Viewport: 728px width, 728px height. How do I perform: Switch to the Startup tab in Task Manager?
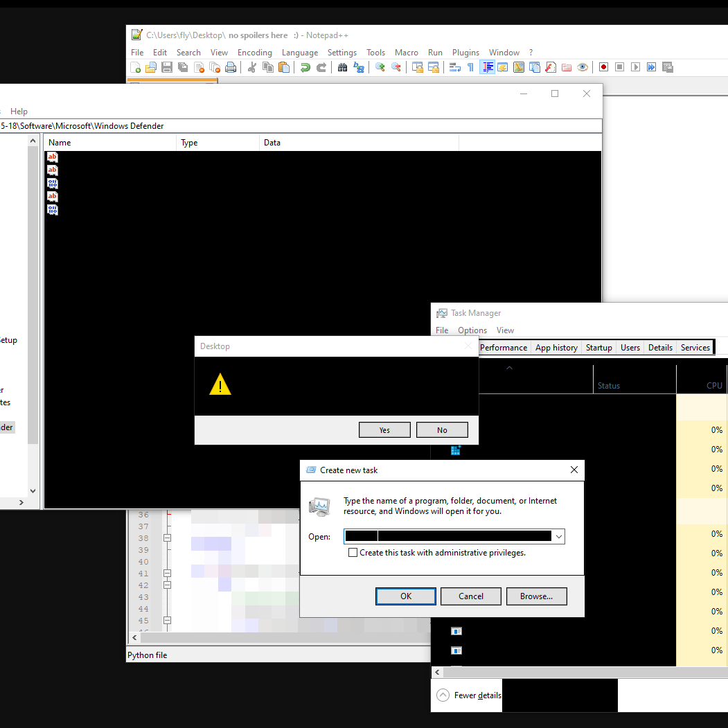(598, 348)
